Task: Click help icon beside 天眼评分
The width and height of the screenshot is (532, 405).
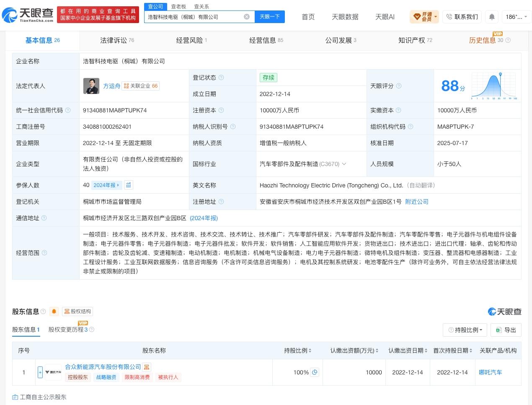Action: pyautogui.click(x=399, y=86)
